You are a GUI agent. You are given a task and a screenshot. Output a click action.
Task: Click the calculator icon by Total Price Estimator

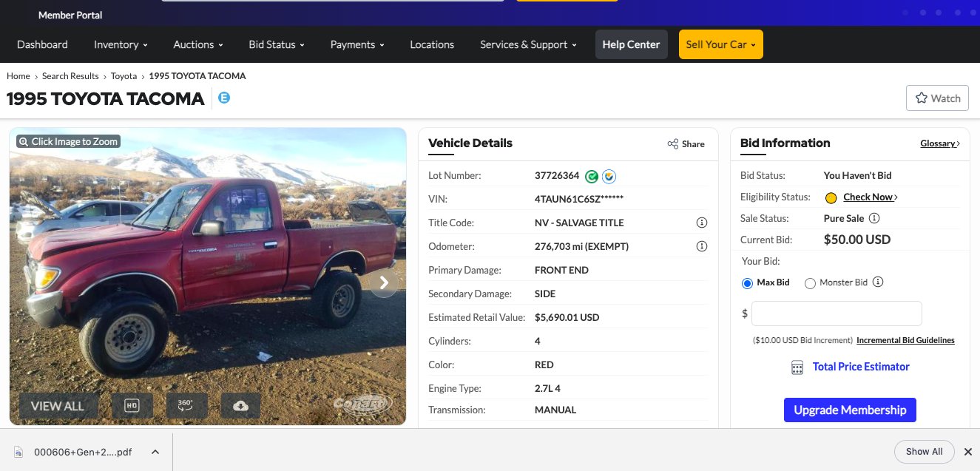[x=797, y=367]
